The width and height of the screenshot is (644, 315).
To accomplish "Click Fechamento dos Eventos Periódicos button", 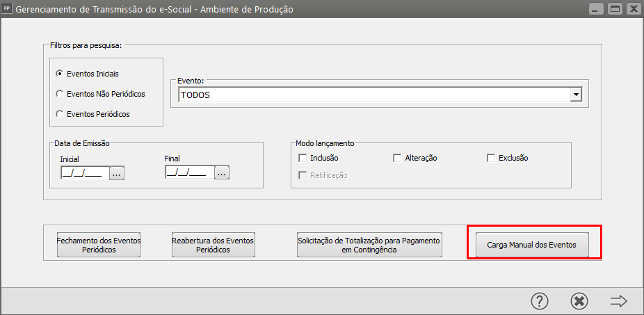I will pos(99,245).
